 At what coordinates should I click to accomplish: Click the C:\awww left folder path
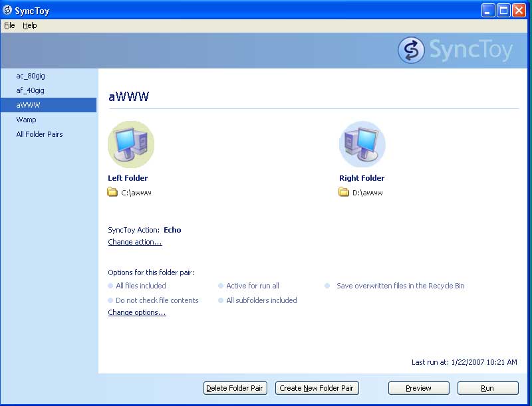coord(136,193)
